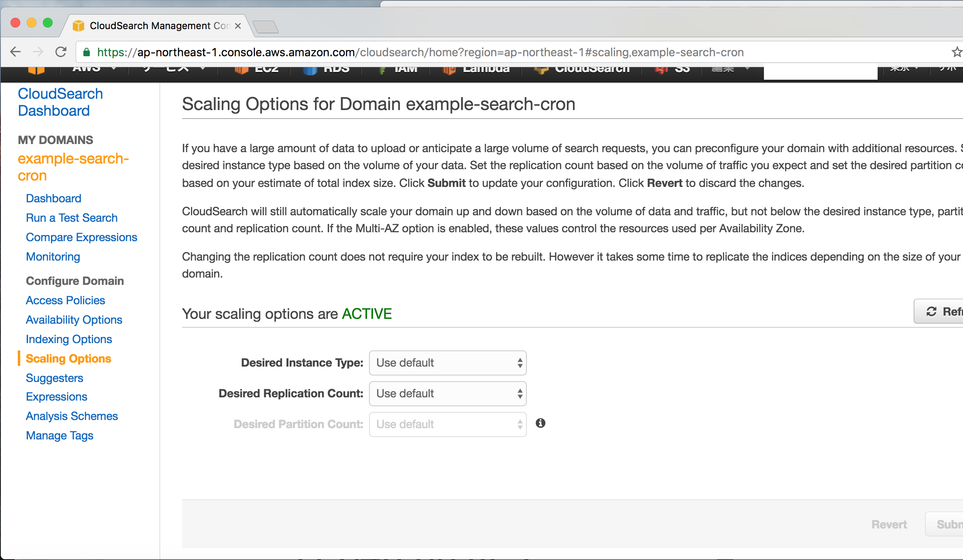Open Run a Test Search

click(72, 218)
